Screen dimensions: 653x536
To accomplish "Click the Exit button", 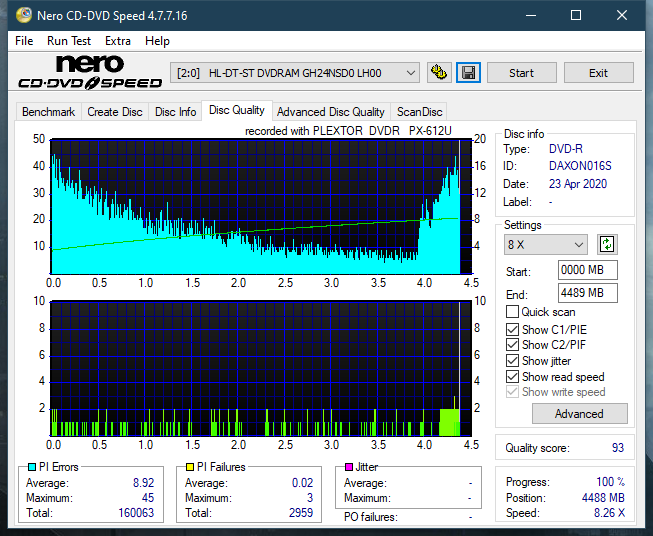I will [598, 73].
